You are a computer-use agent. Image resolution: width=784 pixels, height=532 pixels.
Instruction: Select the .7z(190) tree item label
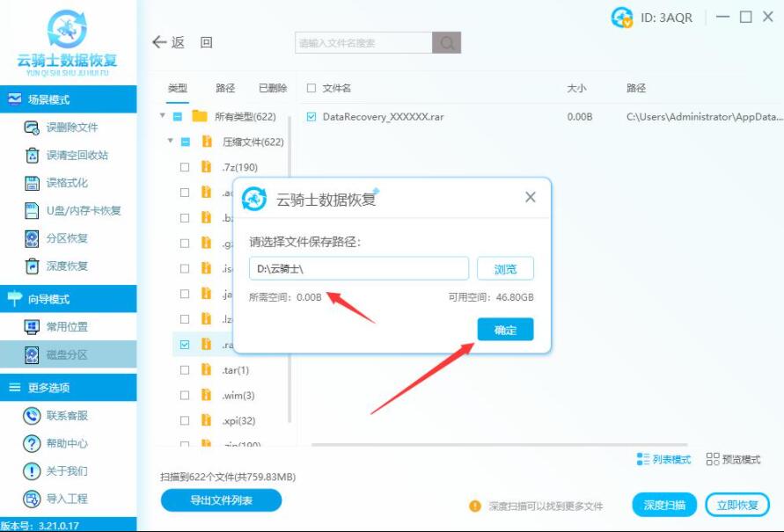pos(240,167)
